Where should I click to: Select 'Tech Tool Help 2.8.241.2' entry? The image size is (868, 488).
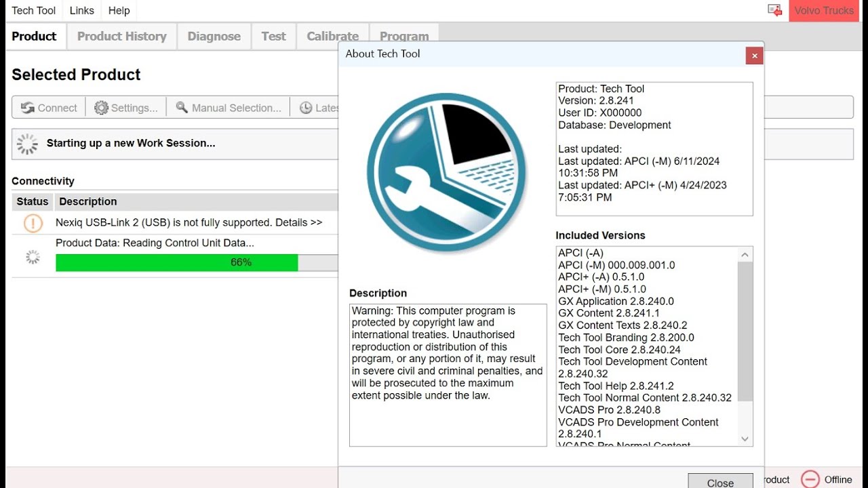pos(616,386)
